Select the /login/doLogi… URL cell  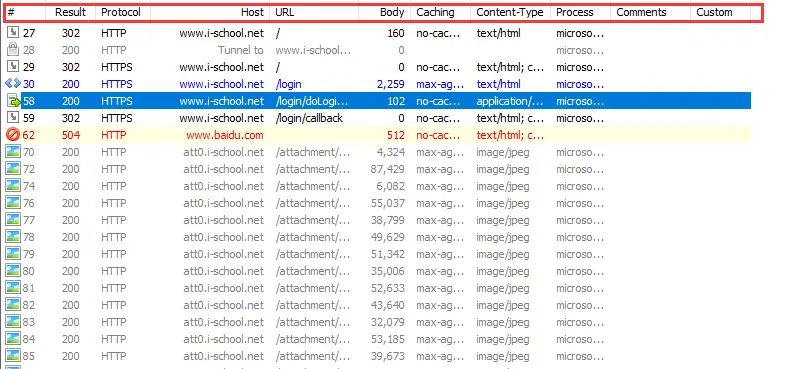pyautogui.click(x=312, y=101)
